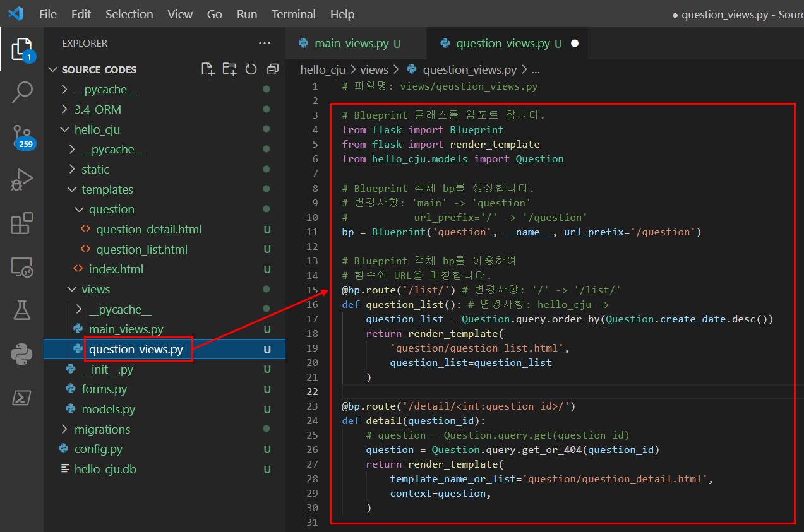
Task: Open the Go menu
Action: tap(215, 14)
